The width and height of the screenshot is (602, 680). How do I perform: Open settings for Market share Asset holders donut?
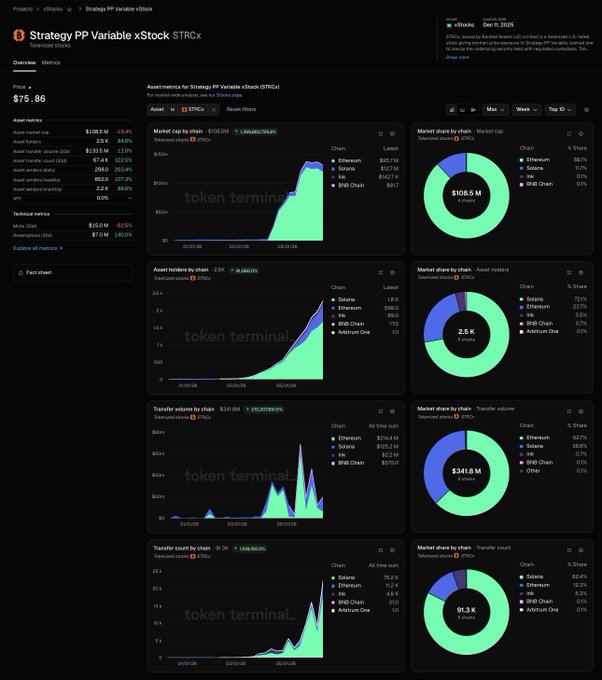pyautogui.click(x=581, y=273)
